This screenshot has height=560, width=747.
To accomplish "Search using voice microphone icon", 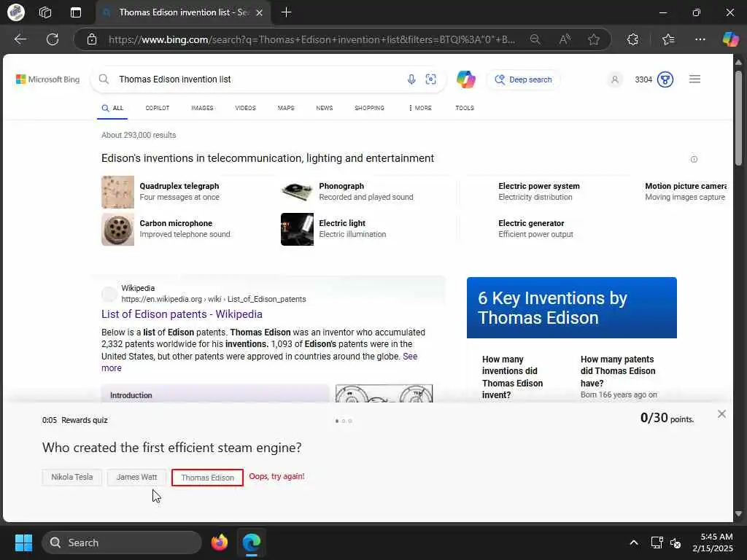I will [411, 79].
